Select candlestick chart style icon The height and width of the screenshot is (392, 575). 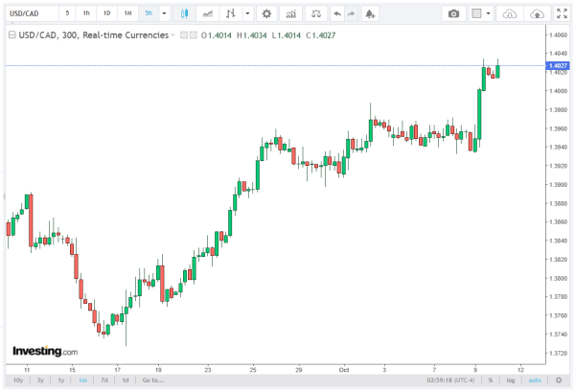[x=185, y=14]
